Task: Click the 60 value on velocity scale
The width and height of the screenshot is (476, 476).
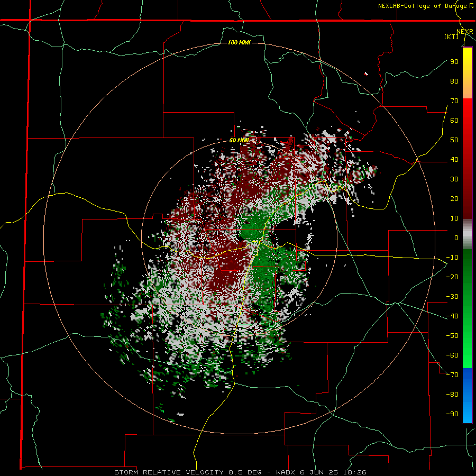Action: click(454, 120)
